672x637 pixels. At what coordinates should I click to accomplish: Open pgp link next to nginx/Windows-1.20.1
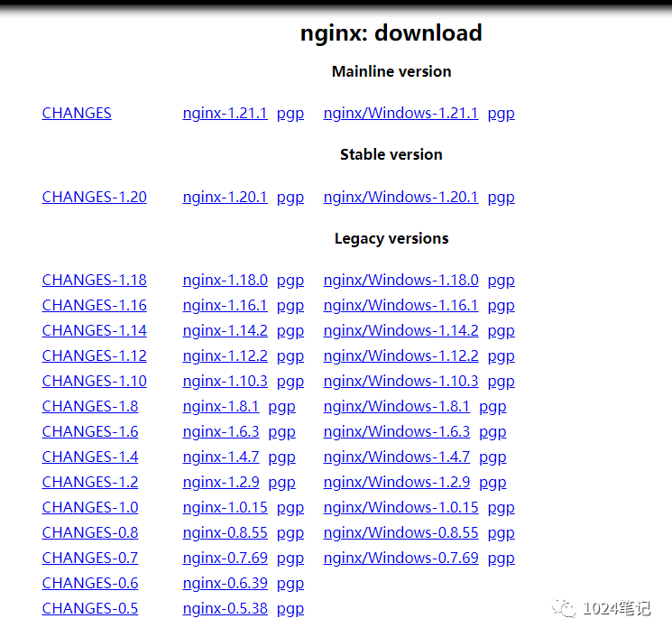pyautogui.click(x=501, y=198)
